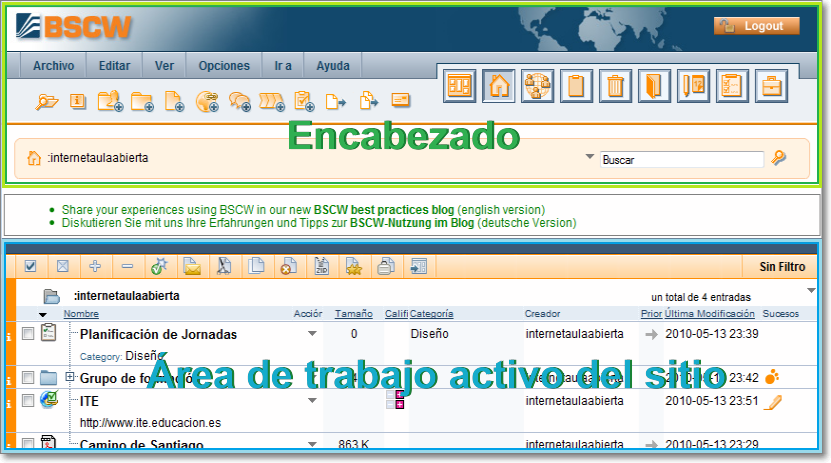Viewport: 831px width, 463px height.
Task: Open the Ver menu
Action: click(x=164, y=66)
